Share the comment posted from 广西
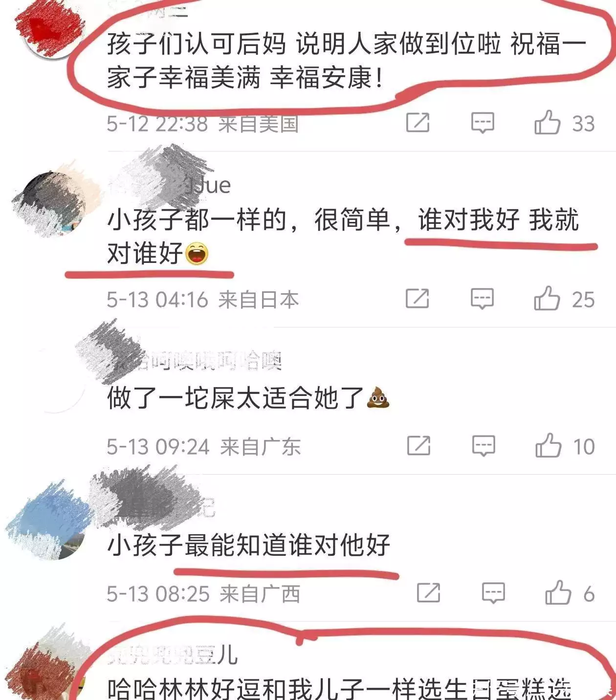 click(429, 593)
